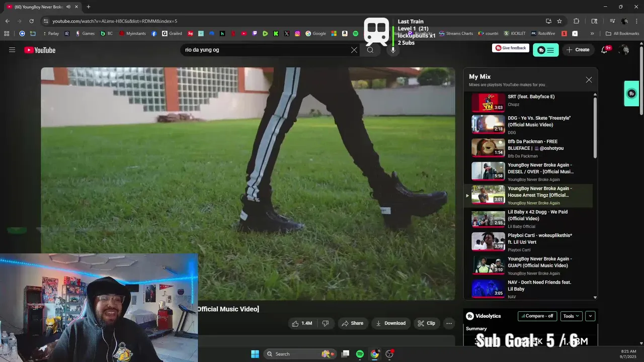Open the Streams Charts bookmark
The width and height of the screenshot is (644, 362).
point(456,34)
